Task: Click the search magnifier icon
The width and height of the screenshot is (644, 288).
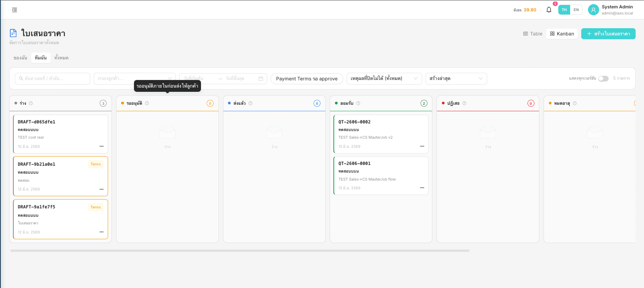Action: point(21,78)
